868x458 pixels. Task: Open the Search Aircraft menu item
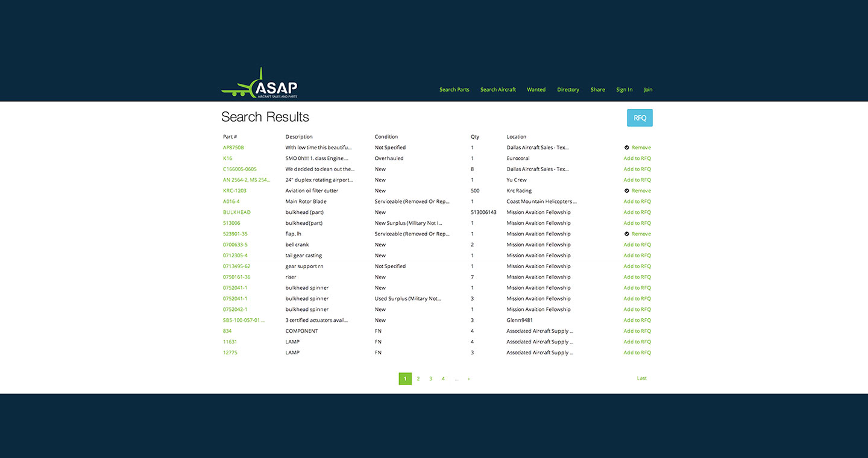(x=498, y=90)
